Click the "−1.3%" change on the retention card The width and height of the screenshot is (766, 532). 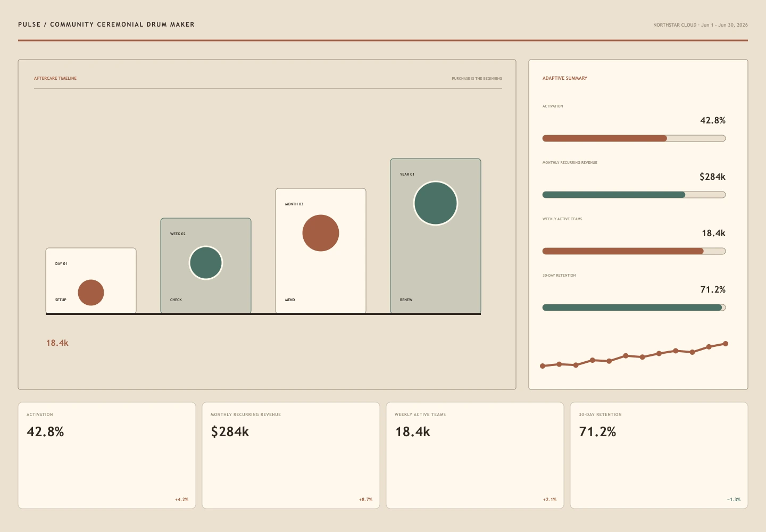pos(734,500)
